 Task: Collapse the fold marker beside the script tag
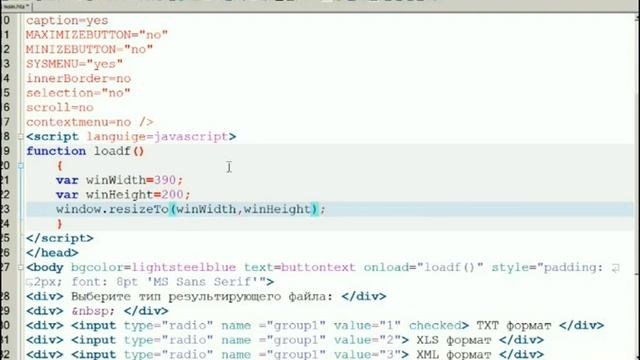click(21, 137)
